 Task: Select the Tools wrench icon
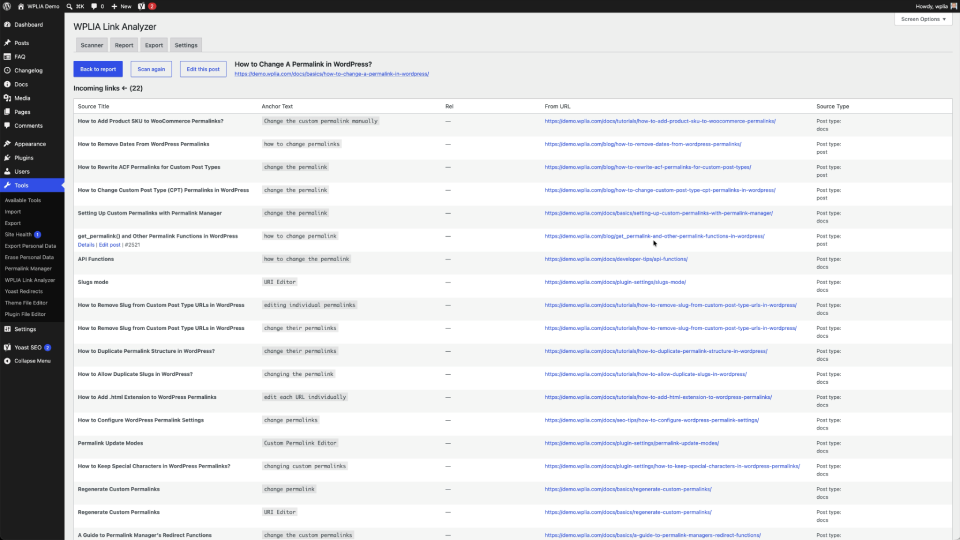(x=7, y=185)
